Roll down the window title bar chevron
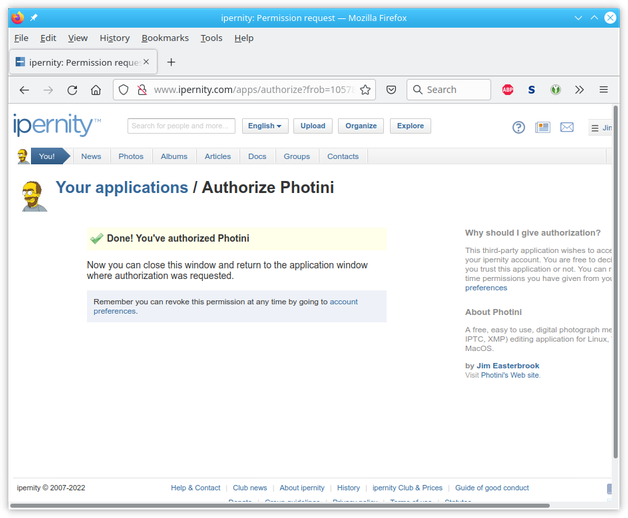 578,18
